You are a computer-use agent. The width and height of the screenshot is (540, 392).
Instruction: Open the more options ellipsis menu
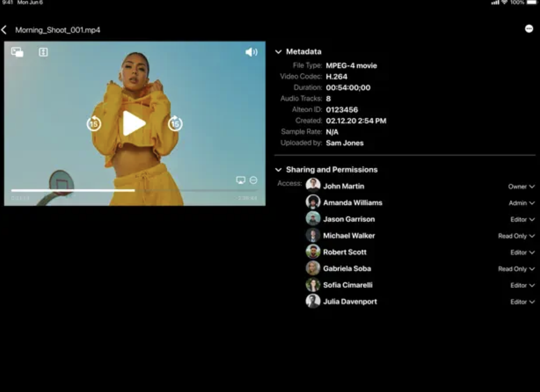pos(529,29)
